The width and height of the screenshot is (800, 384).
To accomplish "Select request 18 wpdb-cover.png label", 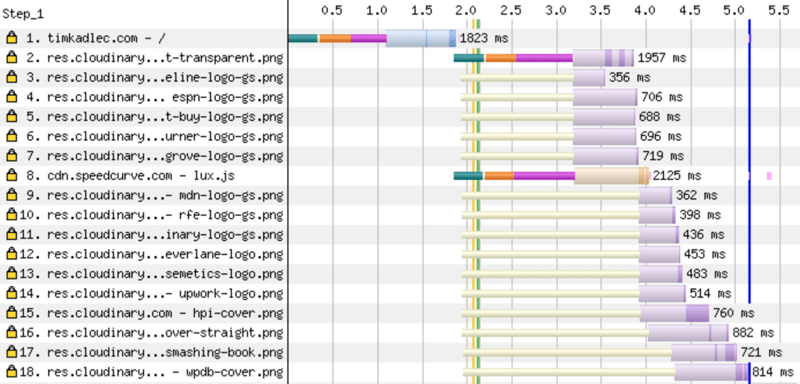I will coord(151,372).
